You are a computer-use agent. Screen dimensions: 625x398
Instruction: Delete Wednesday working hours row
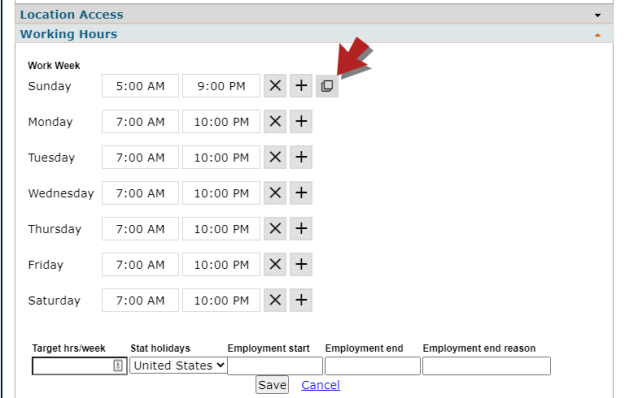(x=275, y=193)
